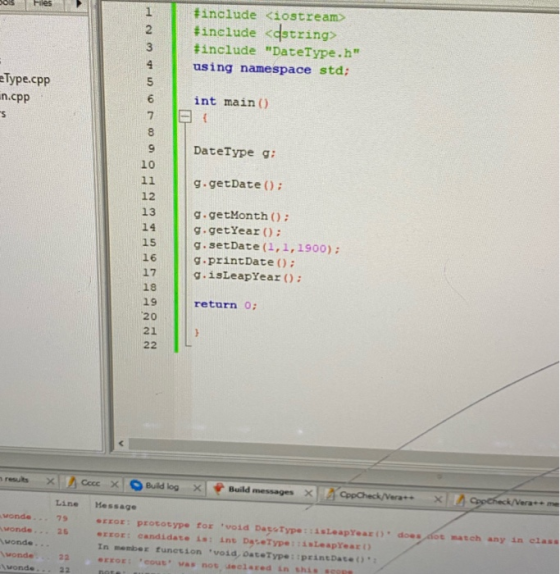Select error row 'candidate is: int DateType::isLeapYear()'

coord(234,539)
